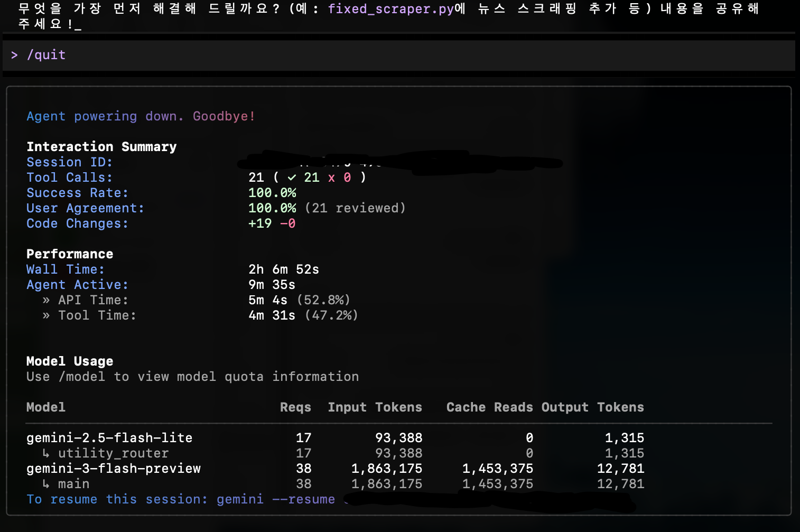This screenshot has height=532, width=800.
Task: Click the 'Use /model to view model quota information' hint
Action: (x=193, y=377)
